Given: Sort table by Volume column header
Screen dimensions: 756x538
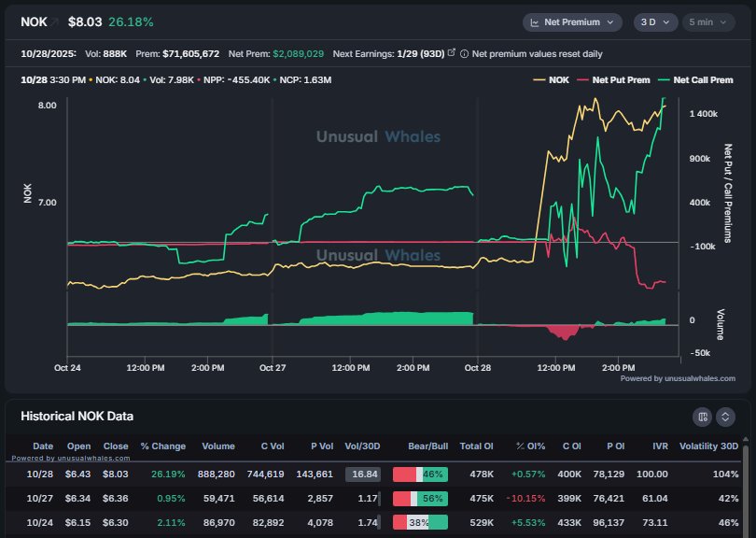Looking at the screenshot, I should [x=217, y=446].
